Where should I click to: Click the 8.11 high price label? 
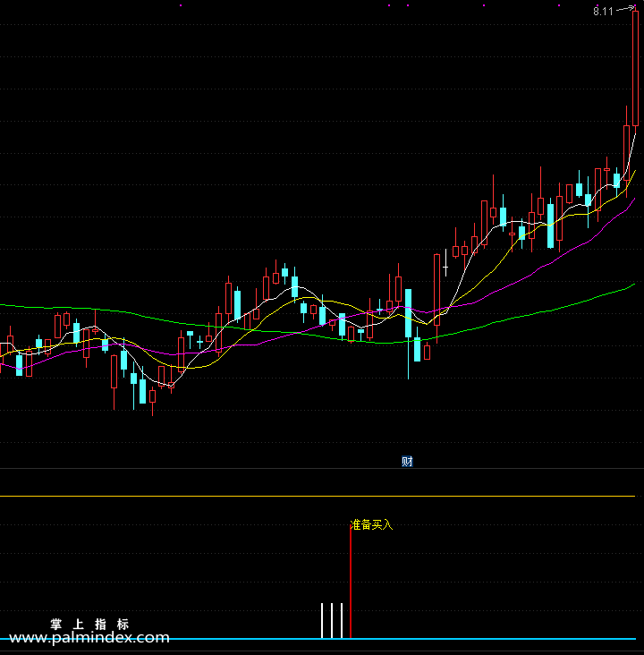(603, 12)
